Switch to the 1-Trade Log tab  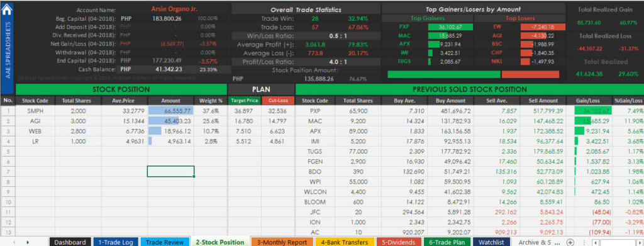coord(115,242)
